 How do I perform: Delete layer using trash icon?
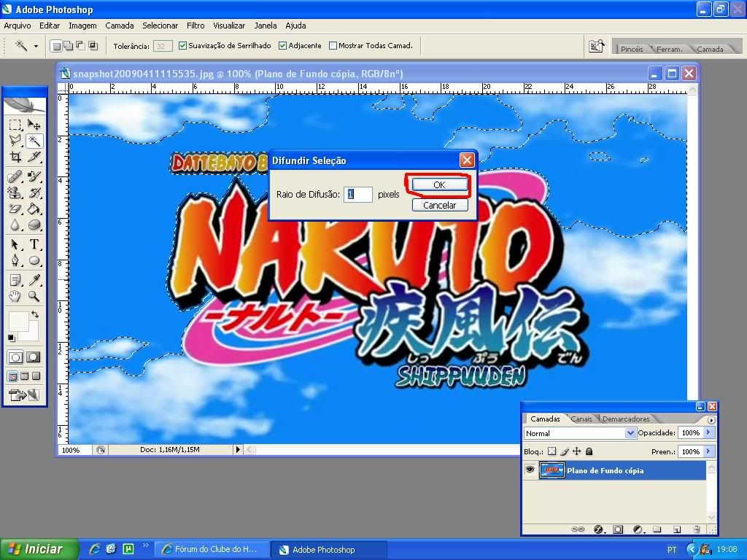(x=697, y=529)
